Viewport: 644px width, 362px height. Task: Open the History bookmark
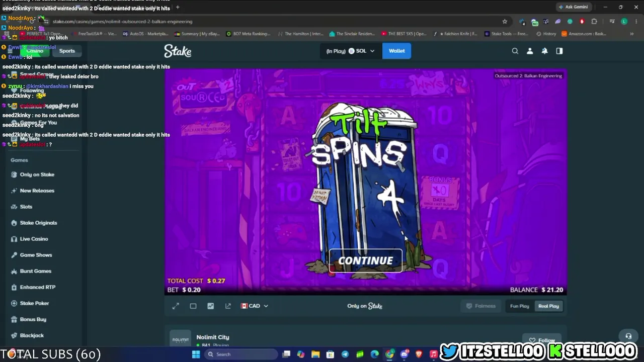(546, 34)
